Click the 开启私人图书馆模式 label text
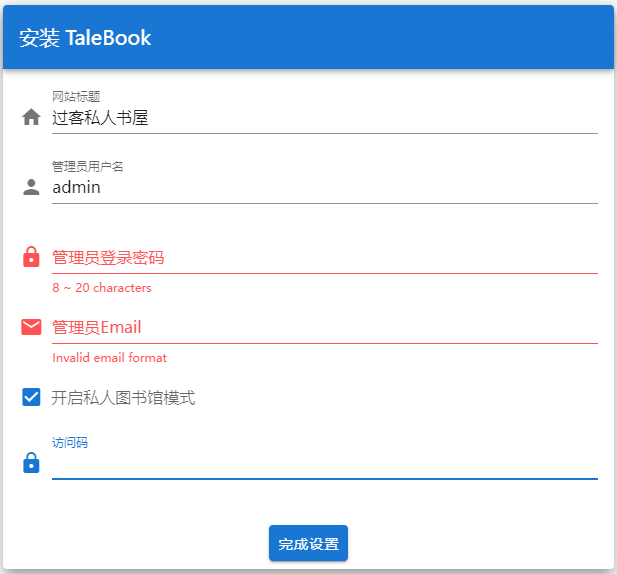The image size is (617, 574). tap(123, 398)
